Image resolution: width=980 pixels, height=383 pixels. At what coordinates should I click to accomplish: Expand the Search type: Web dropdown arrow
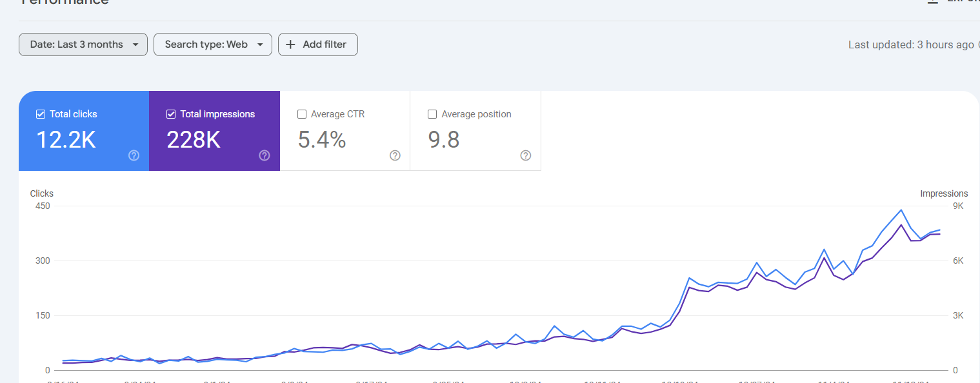tap(260, 44)
